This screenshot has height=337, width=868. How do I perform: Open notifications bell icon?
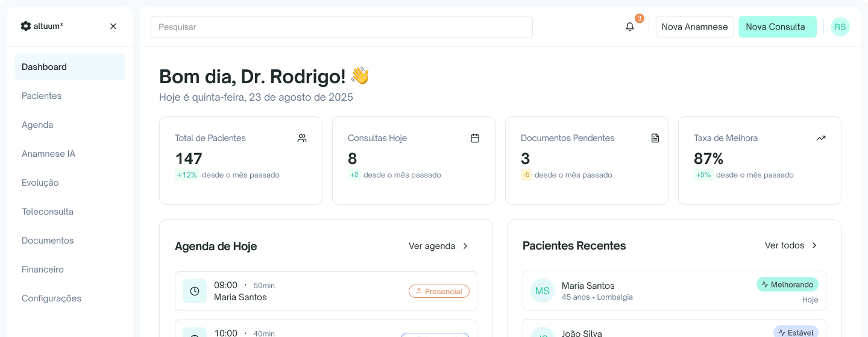click(630, 27)
